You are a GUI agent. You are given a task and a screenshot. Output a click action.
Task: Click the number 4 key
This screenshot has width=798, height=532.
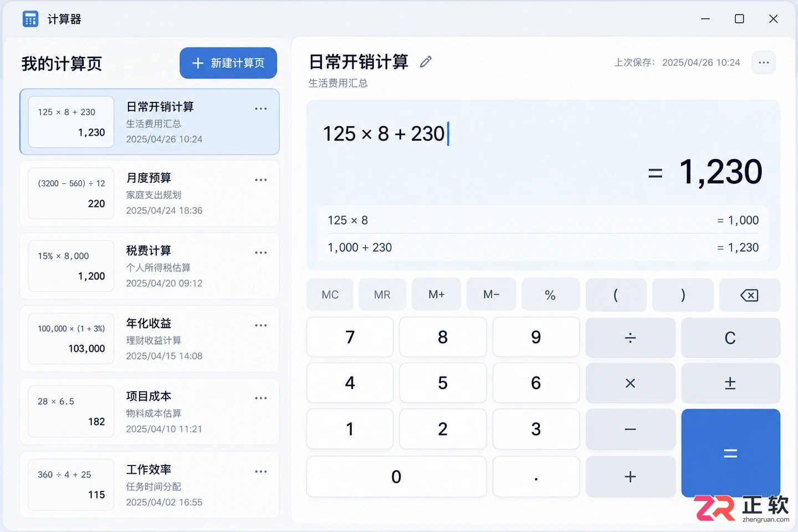[350, 383]
